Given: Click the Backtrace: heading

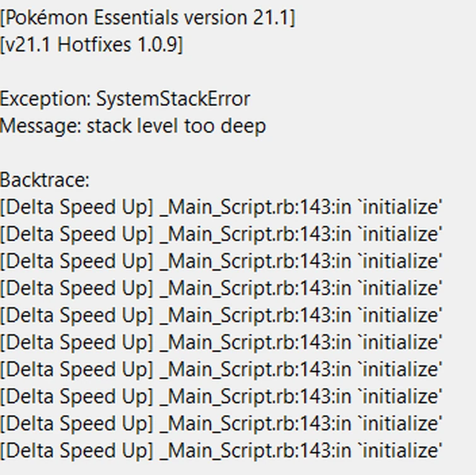Looking at the screenshot, I should [x=45, y=180].
